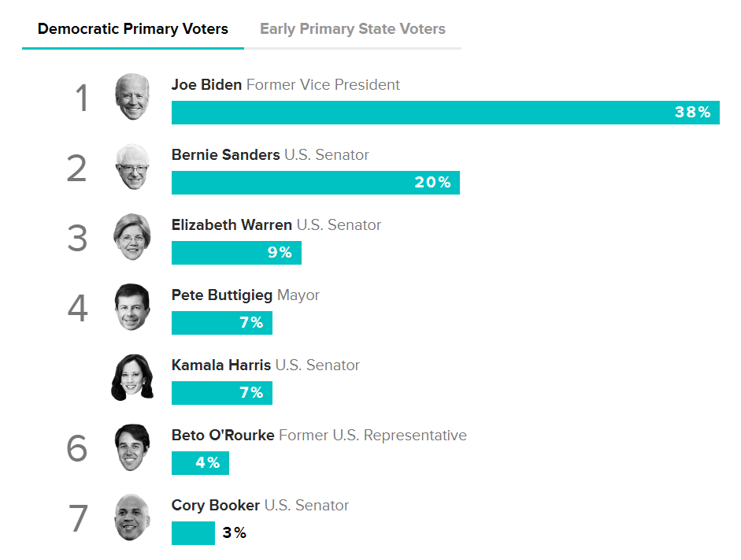Click Joe Biden's portrait photo
This screenshot has width=741, height=560.
(x=132, y=97)
